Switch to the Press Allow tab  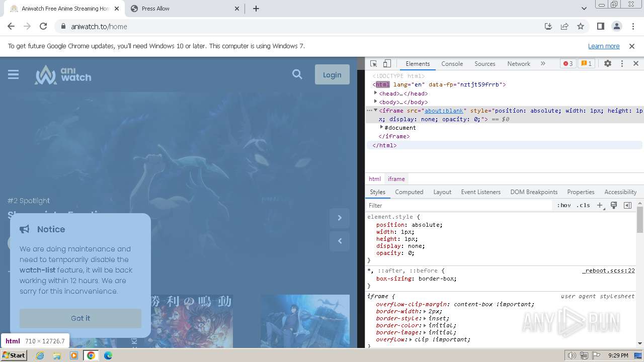[x=185, y=9]
